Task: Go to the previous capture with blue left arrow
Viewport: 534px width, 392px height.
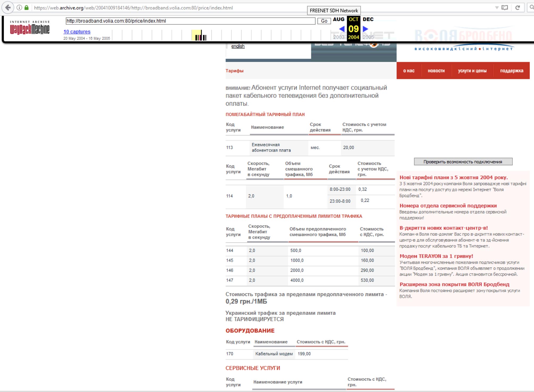Action: 342,29
